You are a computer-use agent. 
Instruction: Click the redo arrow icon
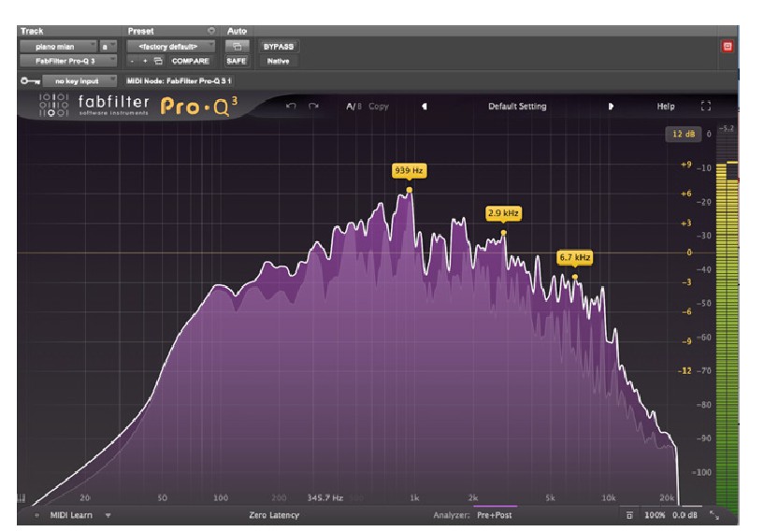(313, 106)
